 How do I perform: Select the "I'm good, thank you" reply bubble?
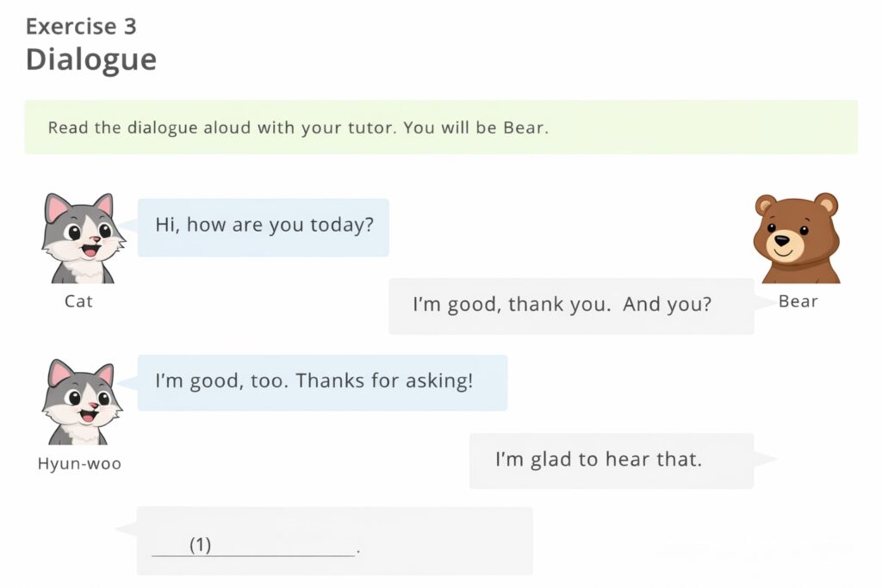click(570, 306)
